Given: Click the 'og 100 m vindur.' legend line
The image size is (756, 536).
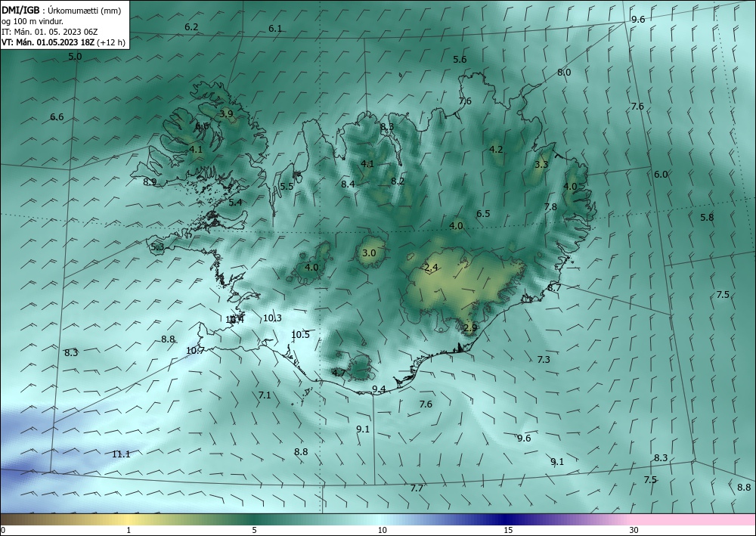Looking at the screenshot, I should pos(32,21).
